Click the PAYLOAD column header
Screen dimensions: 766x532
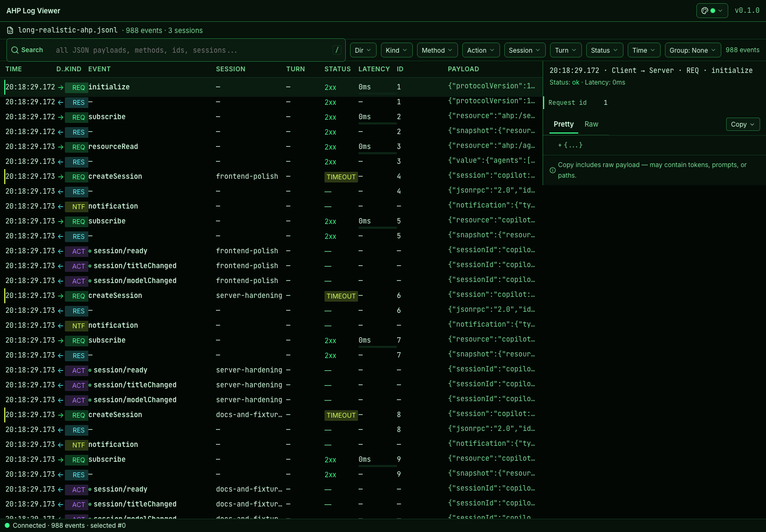pos(463,69)
